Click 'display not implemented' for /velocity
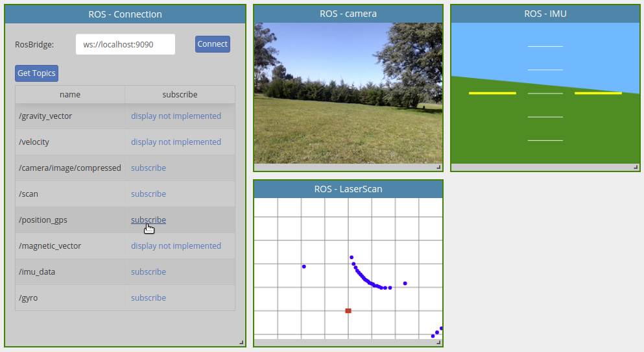This screenshot has height=352, width=644. tap(176, 142)
